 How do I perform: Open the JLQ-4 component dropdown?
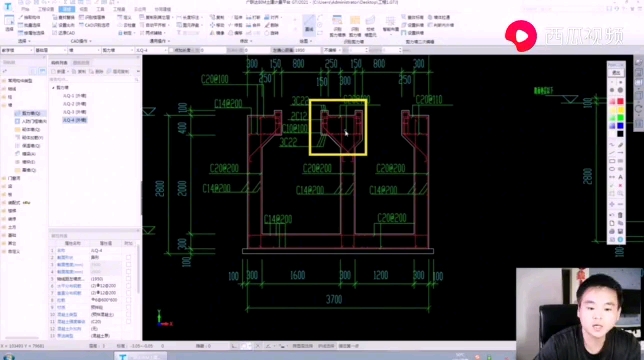click(151, 50)
